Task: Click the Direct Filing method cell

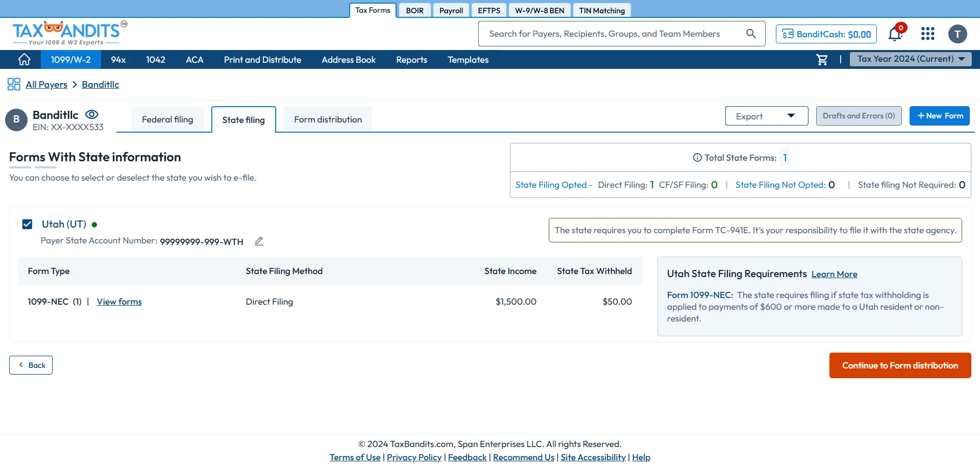Action: pos(269,302)
